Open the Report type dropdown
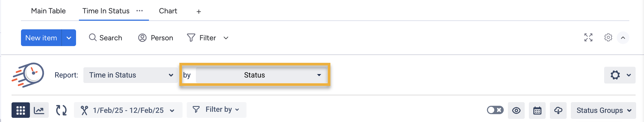The height and width of the screenshot is (122, 644). pos(130,75)
